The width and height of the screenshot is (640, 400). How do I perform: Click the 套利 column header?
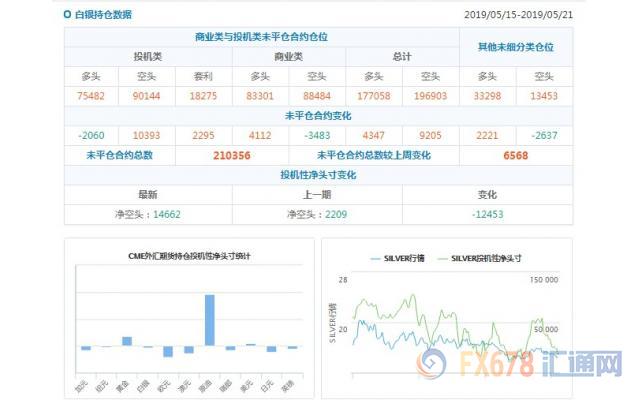point(203,76)
